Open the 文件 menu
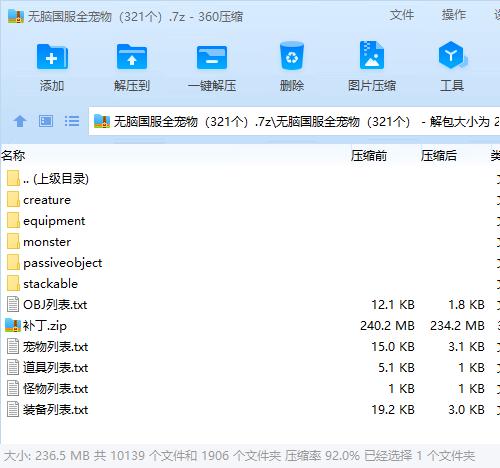The width and height of the screenshot is (500, 468). click(x=402, y=15)
